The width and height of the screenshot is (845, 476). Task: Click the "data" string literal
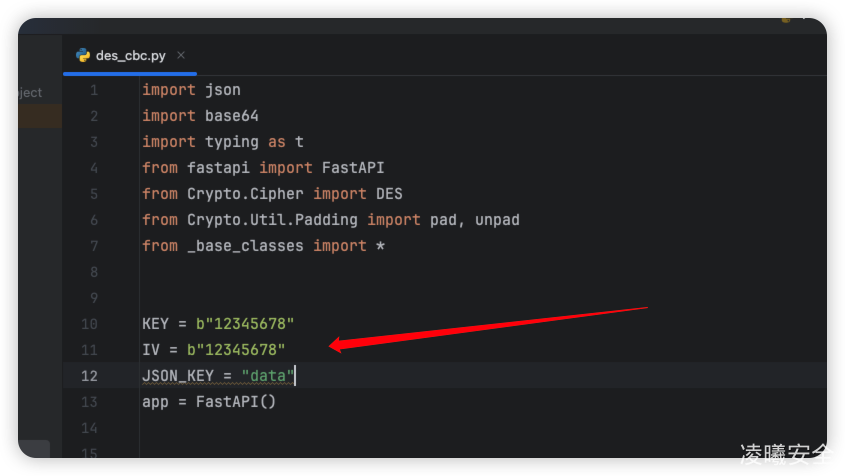point(268,376)
